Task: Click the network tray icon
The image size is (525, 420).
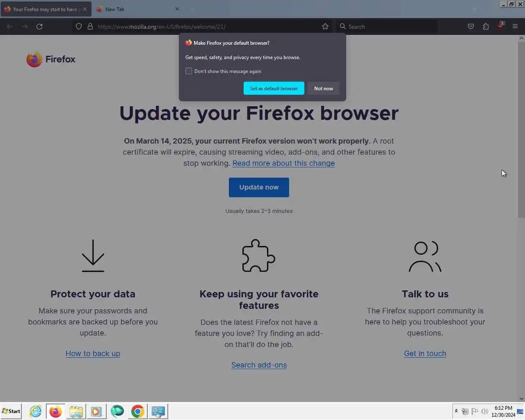Action: tap(465, 411)
